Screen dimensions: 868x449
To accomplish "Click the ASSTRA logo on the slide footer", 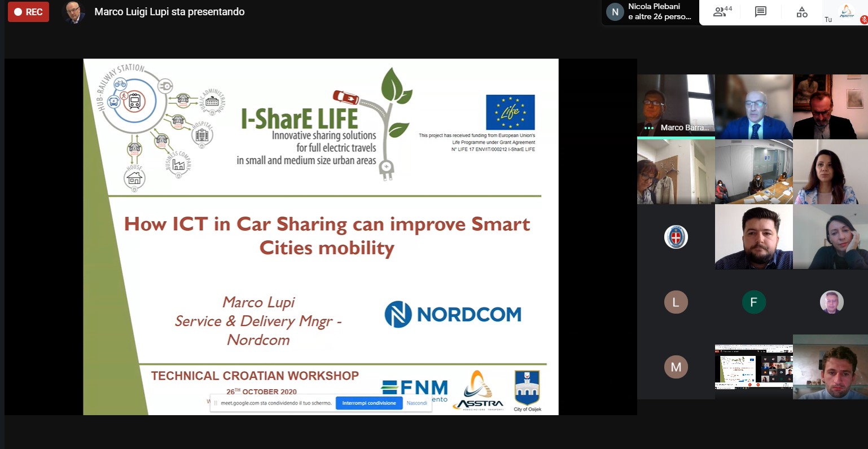I will (477, 390).
